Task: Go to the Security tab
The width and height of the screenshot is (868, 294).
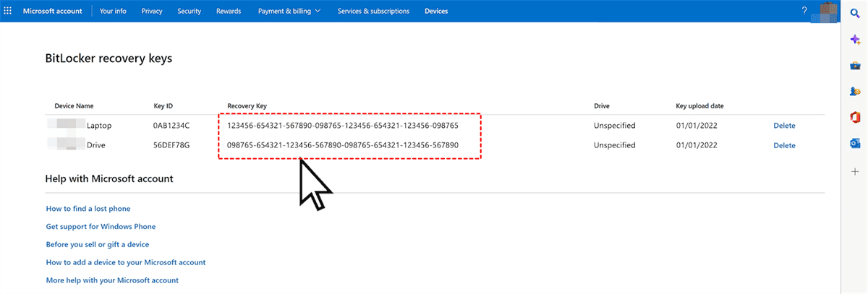Action: [x=189, y=11]
